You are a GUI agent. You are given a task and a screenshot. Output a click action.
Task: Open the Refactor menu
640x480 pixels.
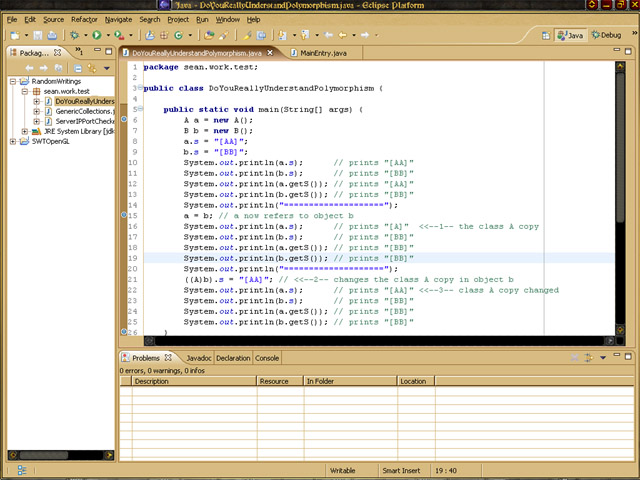coord(84,20)
